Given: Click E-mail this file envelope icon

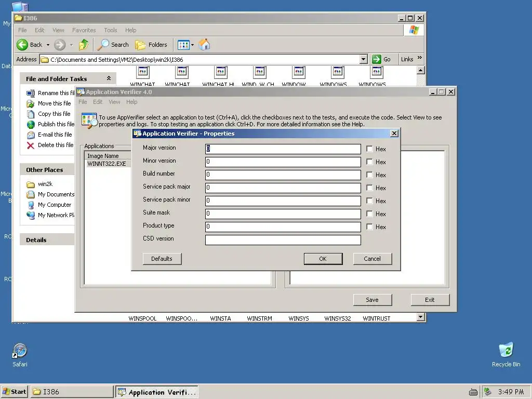Looking at the screenshot, I should (x=31, y=135).
